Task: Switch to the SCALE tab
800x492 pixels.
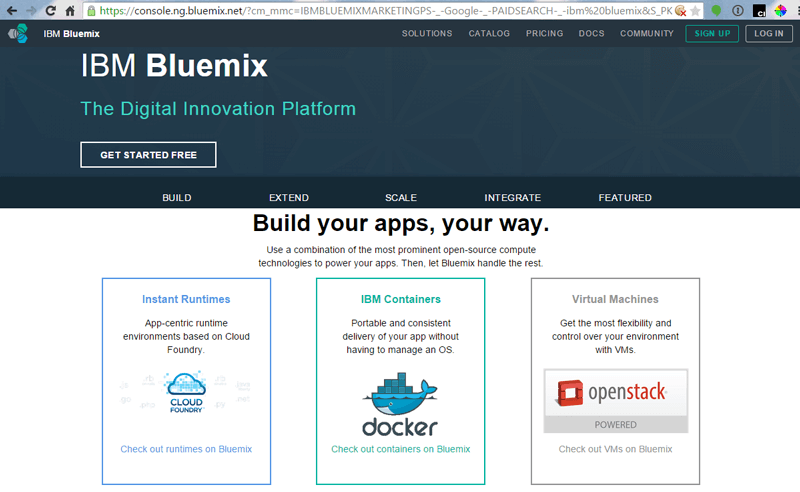Action: point(401,198)
